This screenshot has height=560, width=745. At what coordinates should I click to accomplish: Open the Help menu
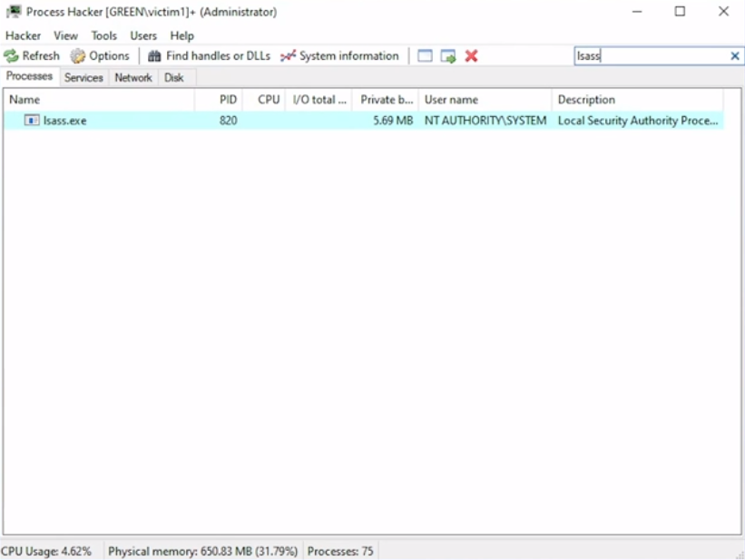click(x=182, y=35)
